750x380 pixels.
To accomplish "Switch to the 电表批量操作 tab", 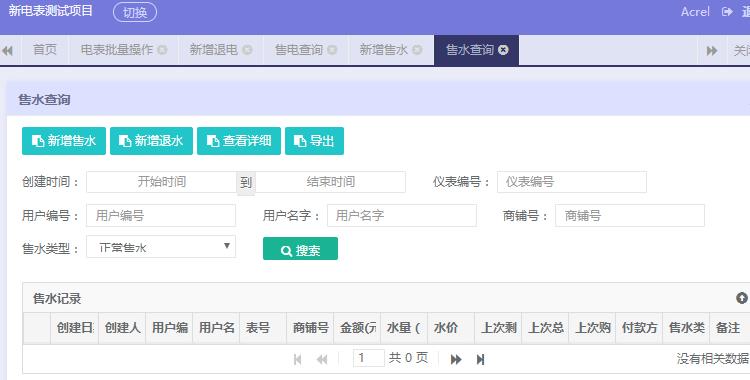I will (117, 50).
